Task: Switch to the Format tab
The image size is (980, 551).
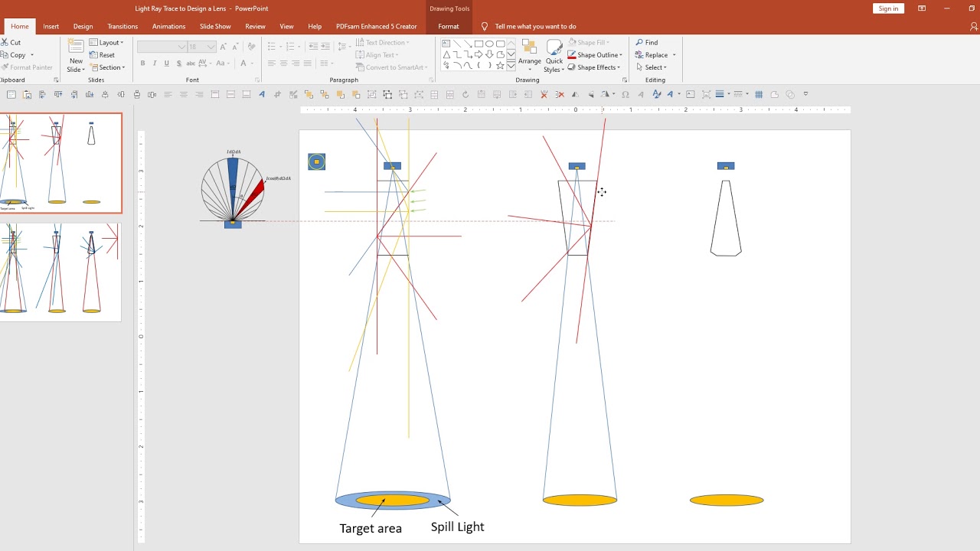Action: pyautogui.click(x=449, y=26)
